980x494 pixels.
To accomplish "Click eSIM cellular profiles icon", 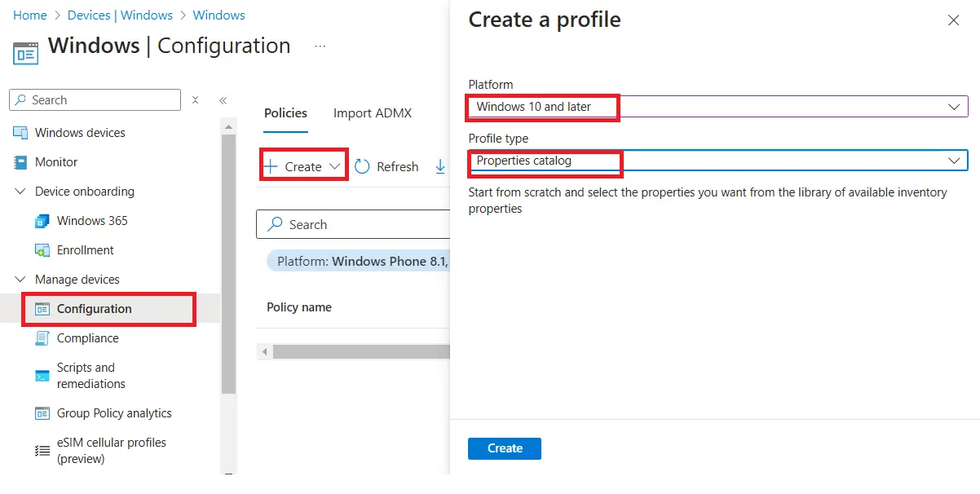I will 42,451.
